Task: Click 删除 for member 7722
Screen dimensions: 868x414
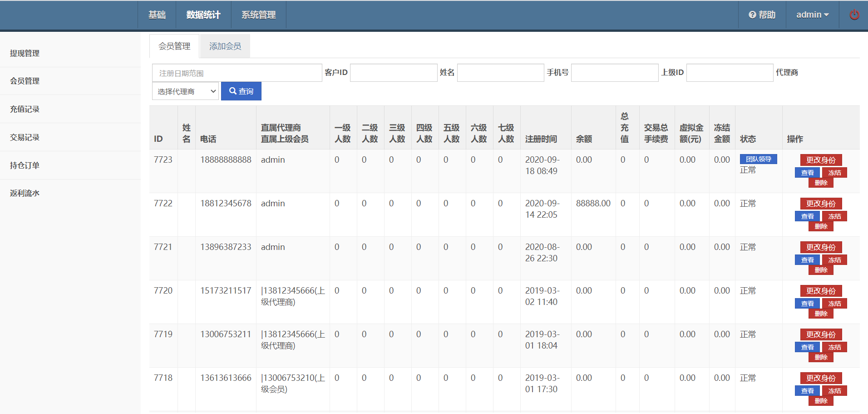Action: (821, 226)
